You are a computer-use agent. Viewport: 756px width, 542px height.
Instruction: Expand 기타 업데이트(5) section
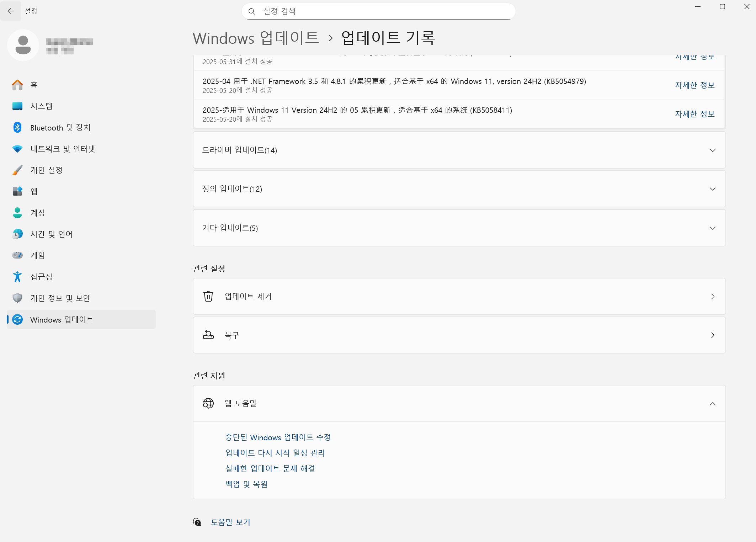coord(712,228)
